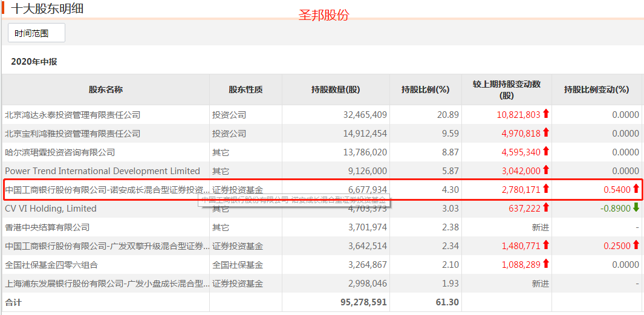Click the share count 2,998,046
644x315 pixels.
(x=368, y=284)
